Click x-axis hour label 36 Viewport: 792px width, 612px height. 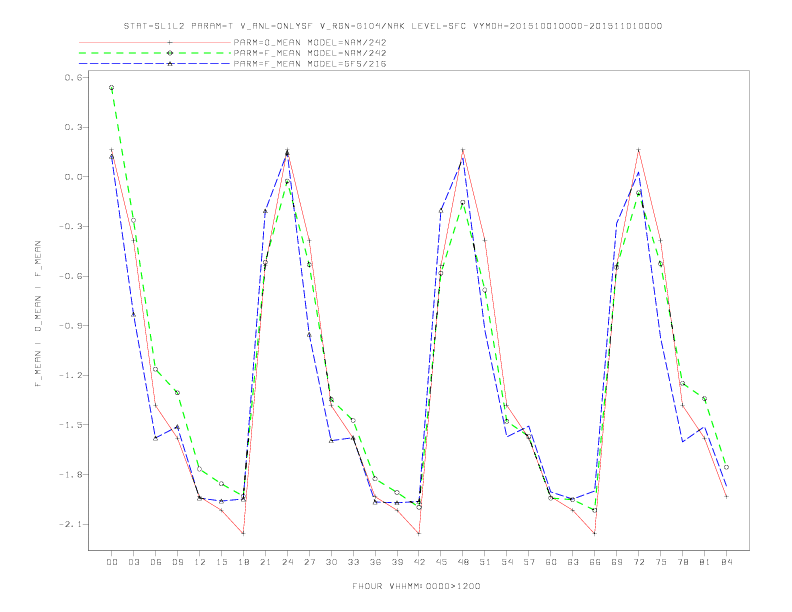coord(375,562)
